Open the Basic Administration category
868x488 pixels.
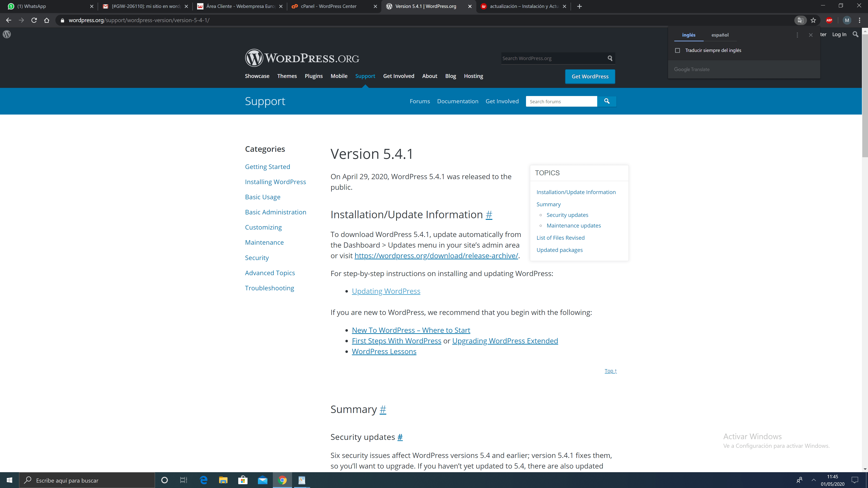point(276,212)
